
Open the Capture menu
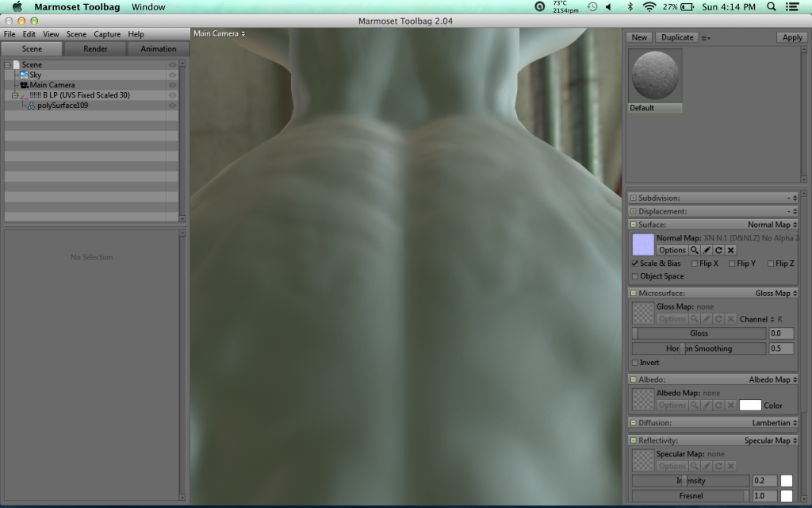(x=107, y=34)
